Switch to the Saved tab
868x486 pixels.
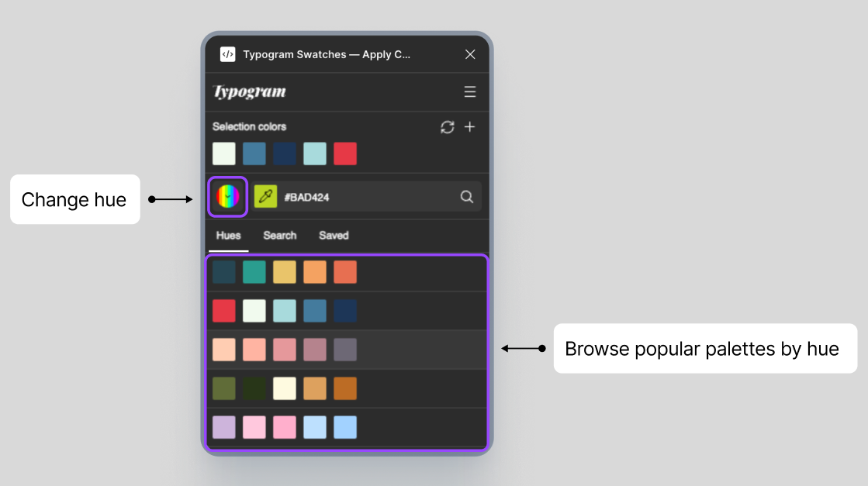tap(334, 236)
